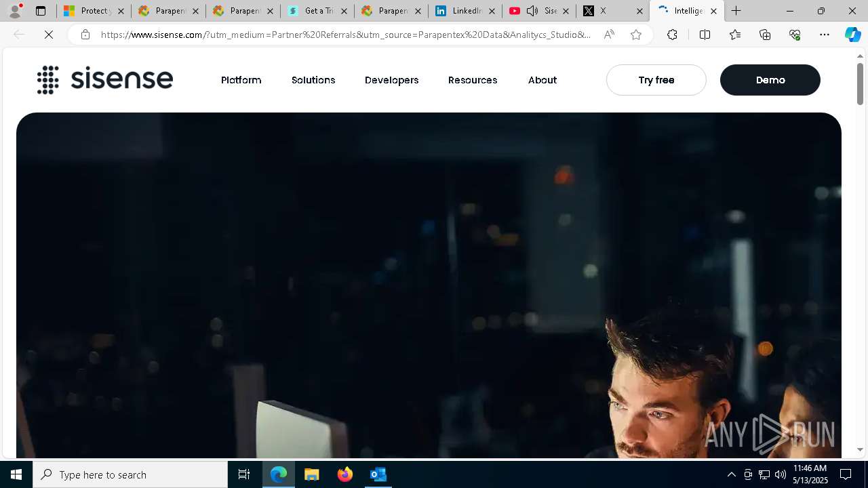Open Task View on the taskbar
This screenshot has height=488, width=868.
(244, 474)
